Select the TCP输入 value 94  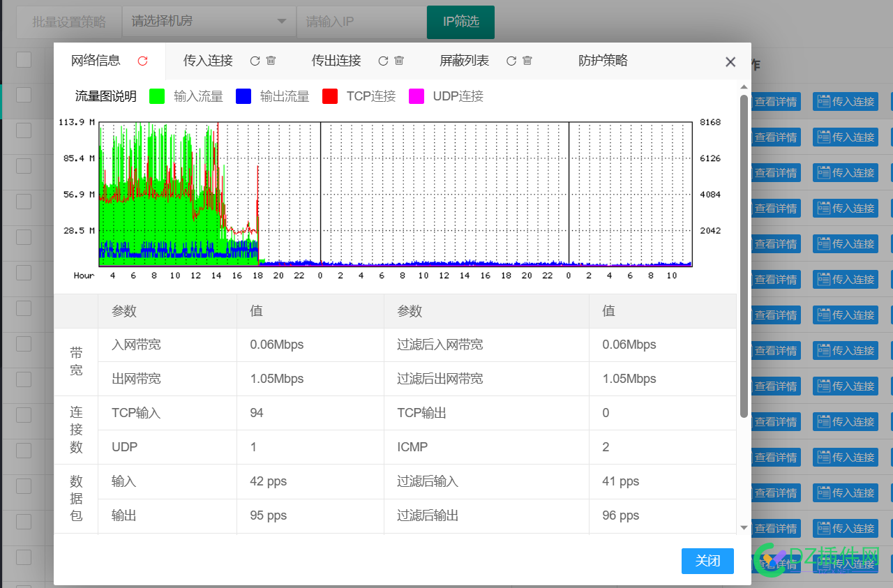(x=310, y=413)
